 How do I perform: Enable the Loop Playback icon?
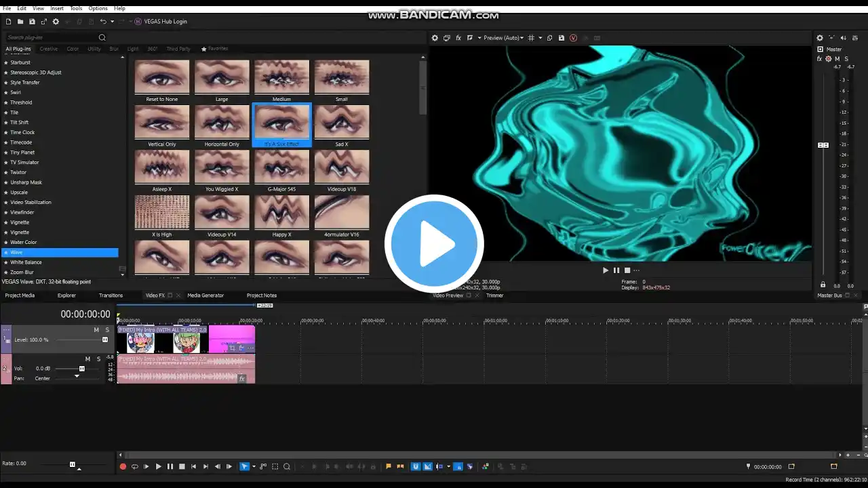click(134, 466)
